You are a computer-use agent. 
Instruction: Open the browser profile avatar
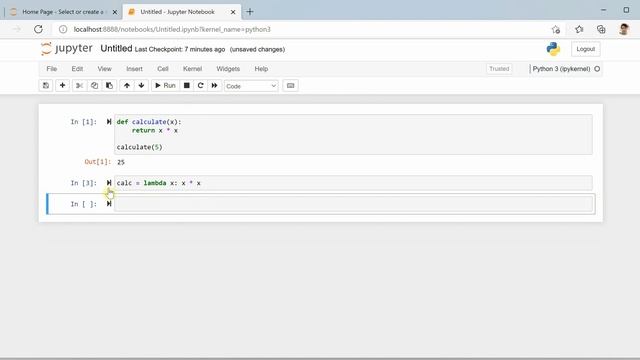coord(624,29)
